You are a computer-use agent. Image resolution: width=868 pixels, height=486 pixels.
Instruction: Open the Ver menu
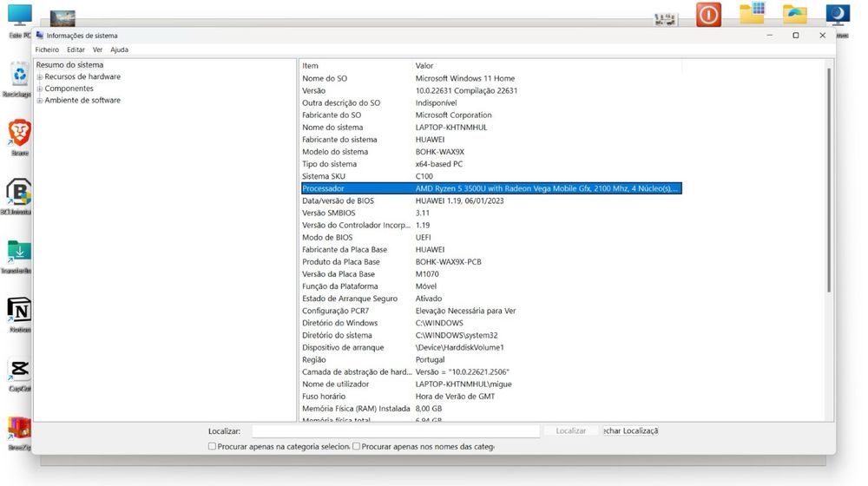coord(97,49)
